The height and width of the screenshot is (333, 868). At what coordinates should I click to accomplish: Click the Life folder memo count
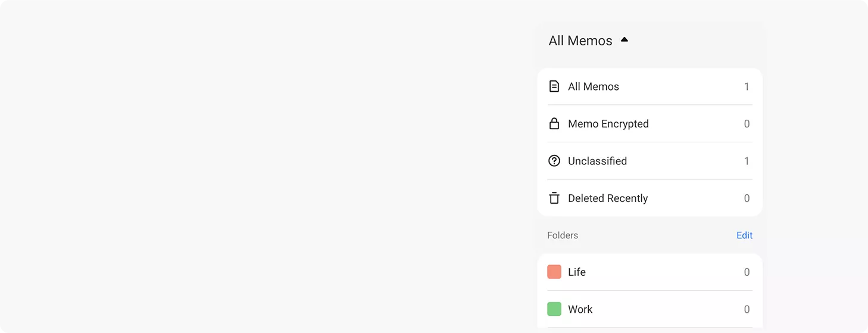pyautogui.click(x=747, y=272)
